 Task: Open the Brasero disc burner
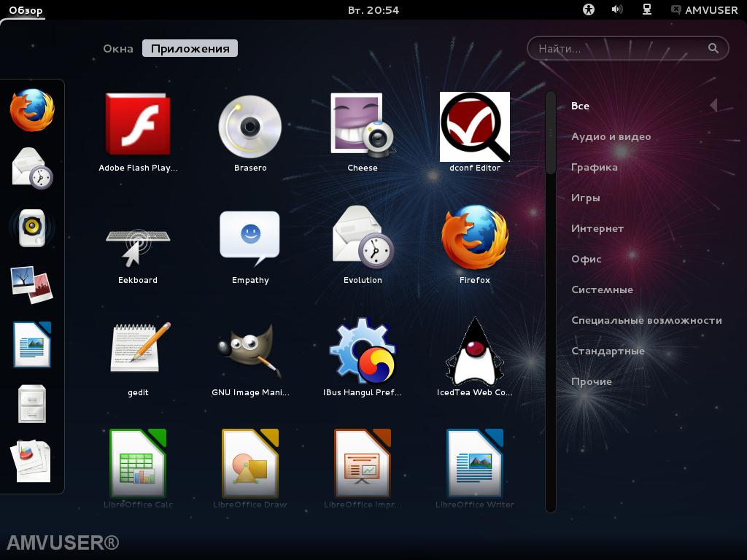click(250, 133)
